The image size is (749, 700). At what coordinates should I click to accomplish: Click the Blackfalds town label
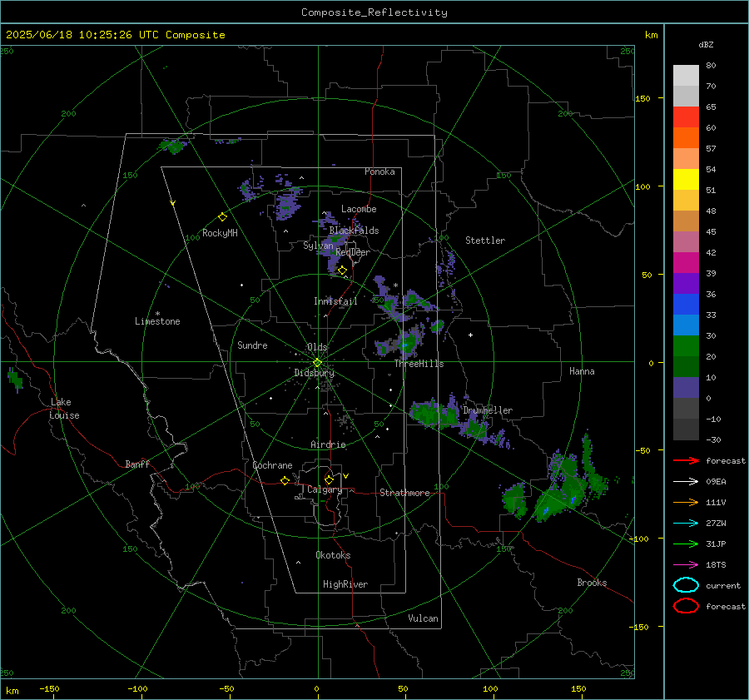tap(354, 231)
